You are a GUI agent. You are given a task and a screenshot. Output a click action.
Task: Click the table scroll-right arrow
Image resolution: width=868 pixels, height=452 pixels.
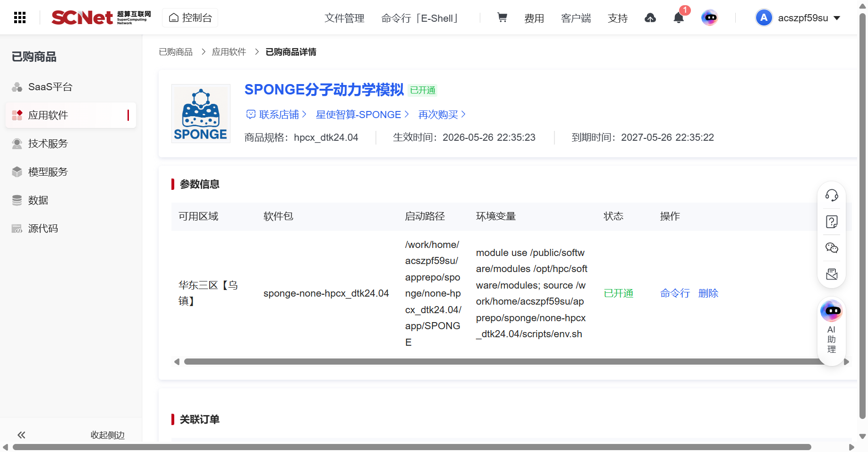tap(846, 362)
